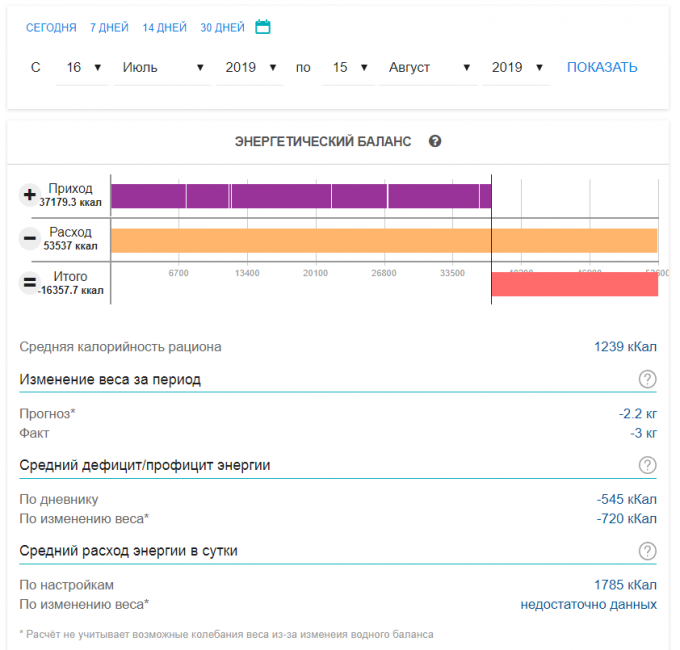Select the СЕГОДНЯ period
The image size is (680, 650).
50,28
